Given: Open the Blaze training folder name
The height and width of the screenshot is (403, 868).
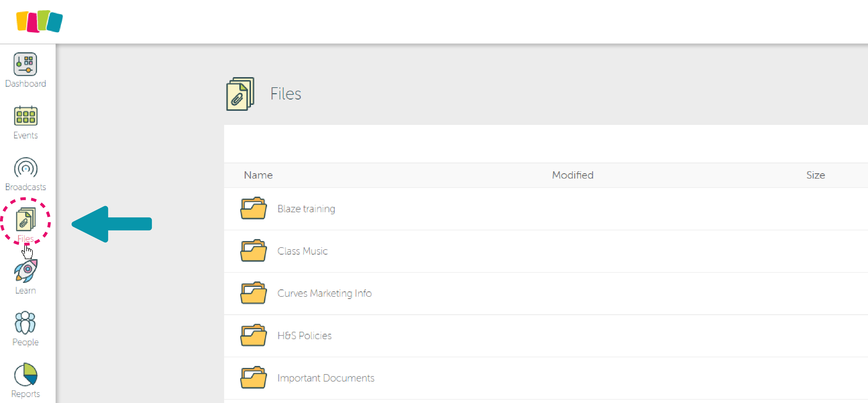Looking at the screenshot, I should click(306, 209).
